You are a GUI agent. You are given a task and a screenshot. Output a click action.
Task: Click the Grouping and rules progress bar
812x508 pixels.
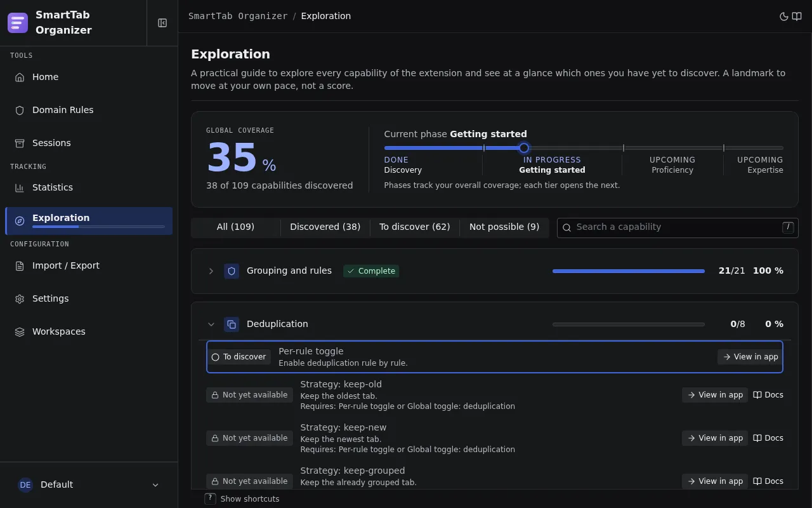pos(629,271)
